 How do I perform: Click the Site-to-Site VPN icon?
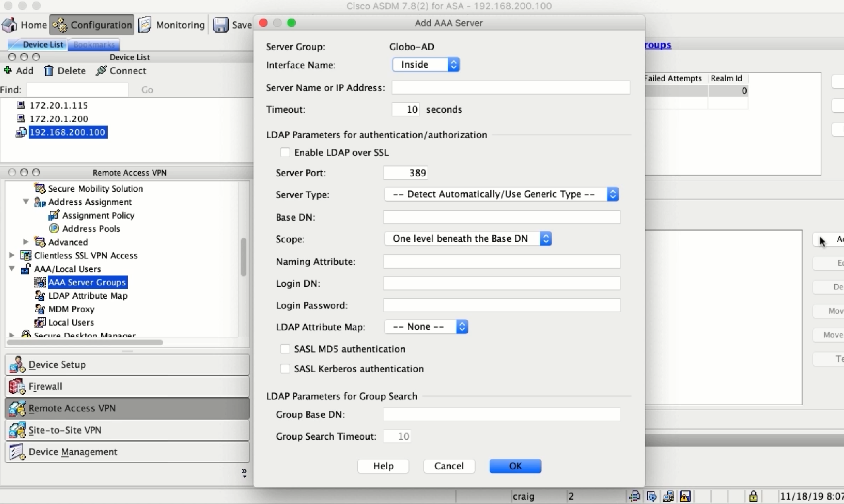coord(17,430)
